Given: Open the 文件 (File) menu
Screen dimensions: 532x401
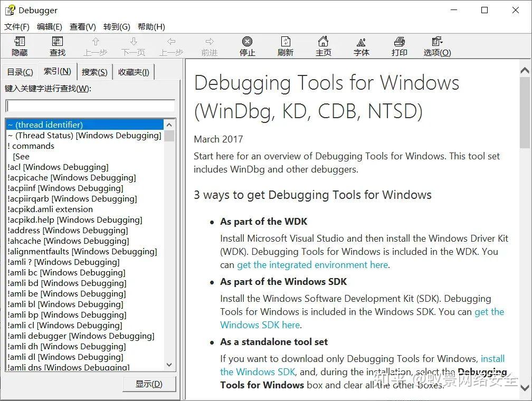Looking at the screenshot, I should point(17,26).
